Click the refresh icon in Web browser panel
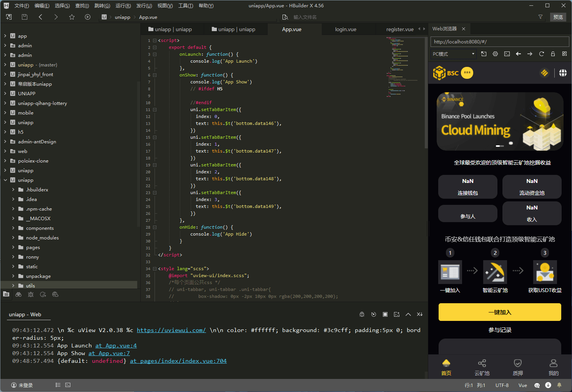 541,54
